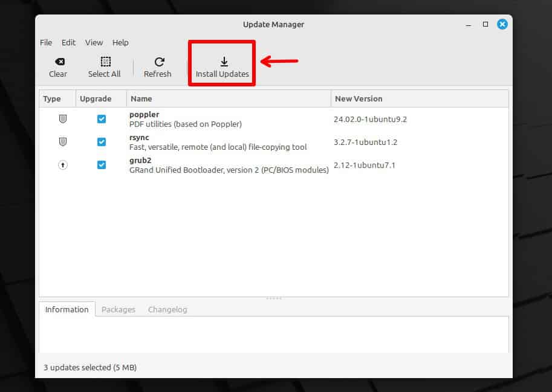Disable the rsync update checkbox
This screenshot has height=392, width=552.
tap(102, 142)
